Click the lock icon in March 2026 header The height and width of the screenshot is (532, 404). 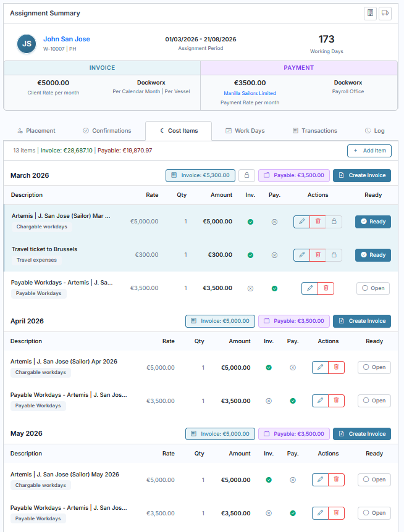point(247,175)
